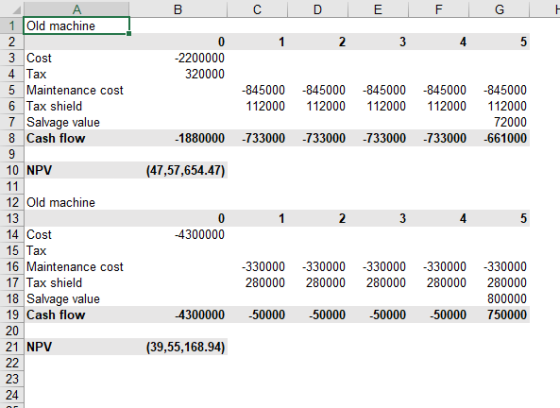The height and width of the screenshot is (408, 560).
Task: Click Cost label in row 3
Action: pos(39,58)
